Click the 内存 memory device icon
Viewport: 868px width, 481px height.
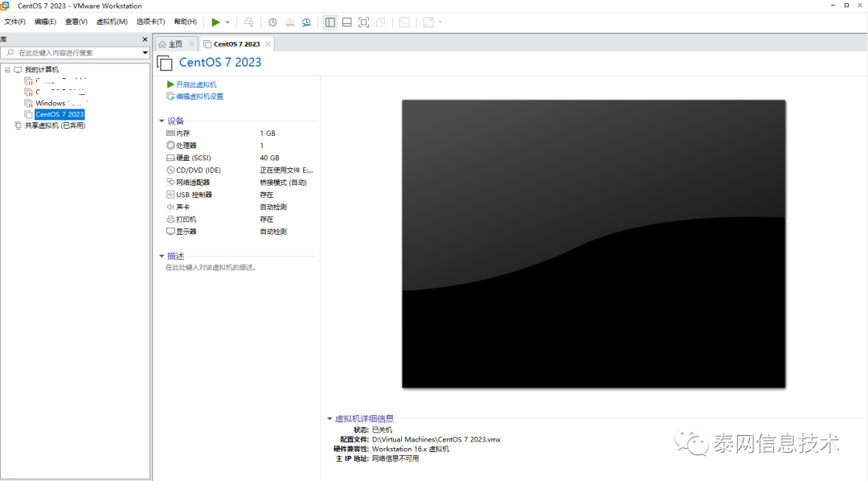click(x=170, y=133)
